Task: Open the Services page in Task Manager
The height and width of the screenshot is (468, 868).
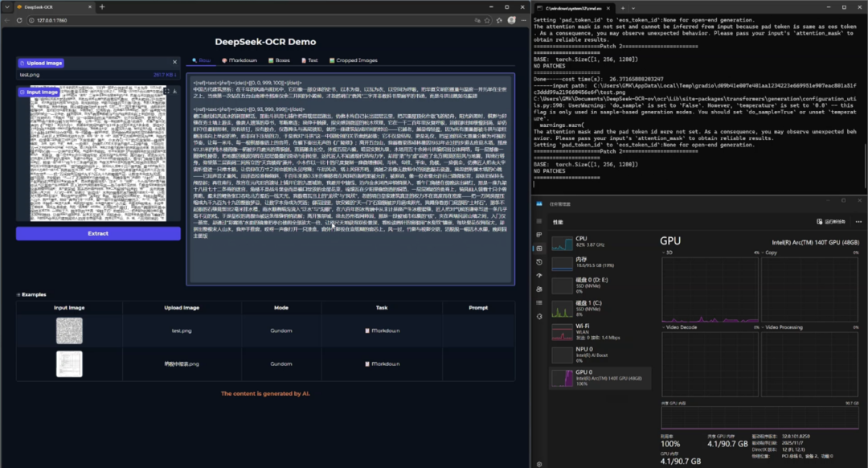Action: (x=539, y=316)
